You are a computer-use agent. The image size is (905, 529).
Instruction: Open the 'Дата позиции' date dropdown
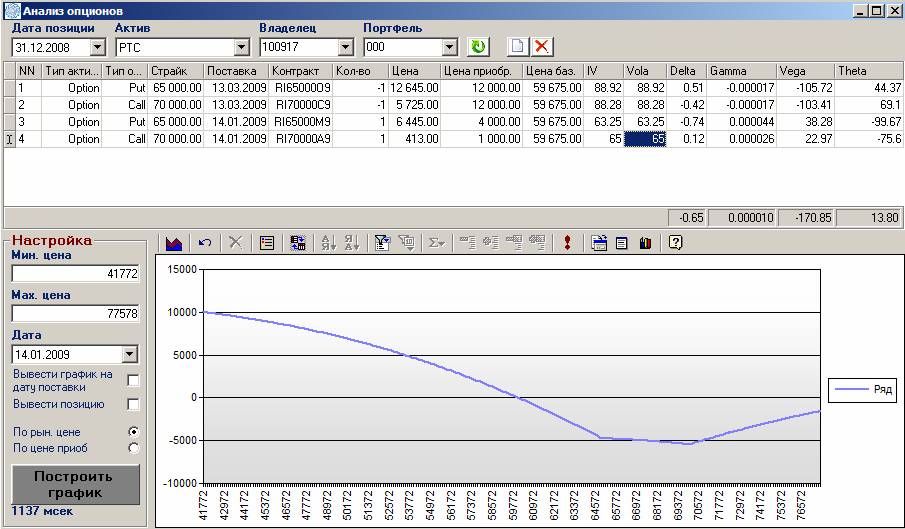click(x=98, y=47)
